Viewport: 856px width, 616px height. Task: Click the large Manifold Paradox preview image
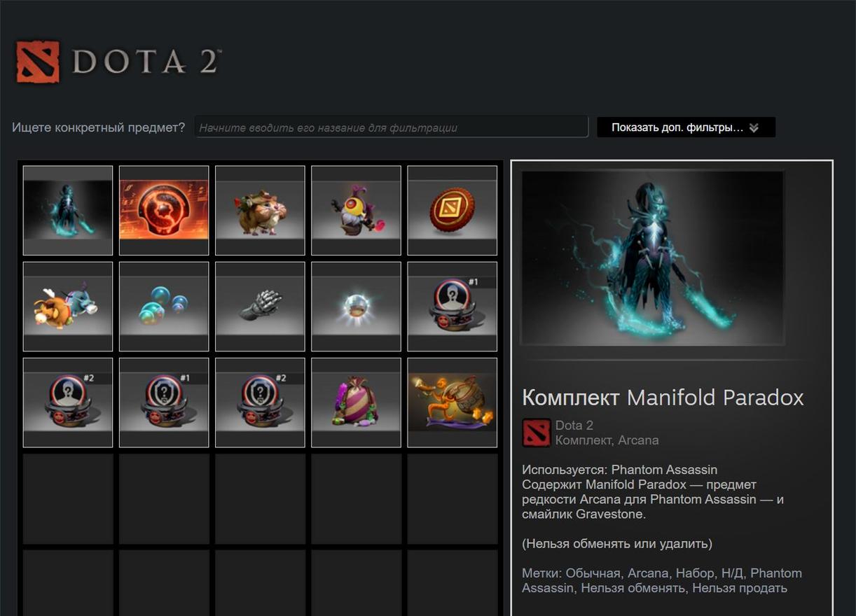[x=652, y=258]
